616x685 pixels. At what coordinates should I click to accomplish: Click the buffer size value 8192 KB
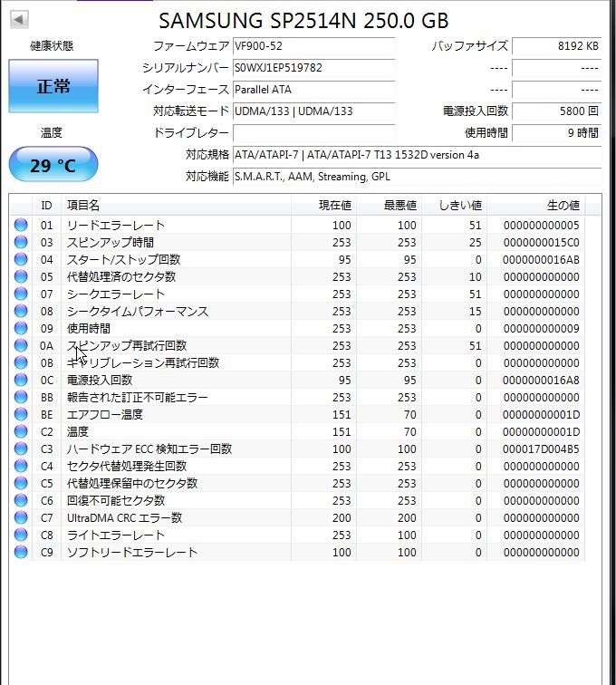556,46
